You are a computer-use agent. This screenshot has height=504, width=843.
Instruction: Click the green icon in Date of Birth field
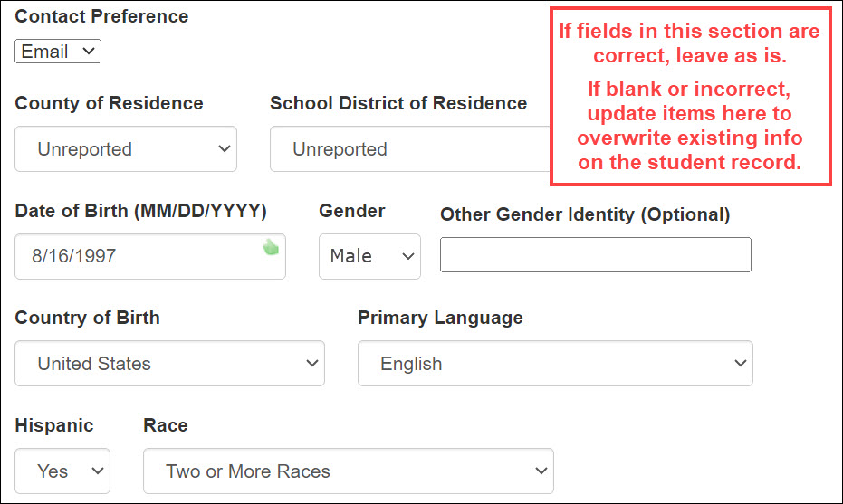[271, 247]
